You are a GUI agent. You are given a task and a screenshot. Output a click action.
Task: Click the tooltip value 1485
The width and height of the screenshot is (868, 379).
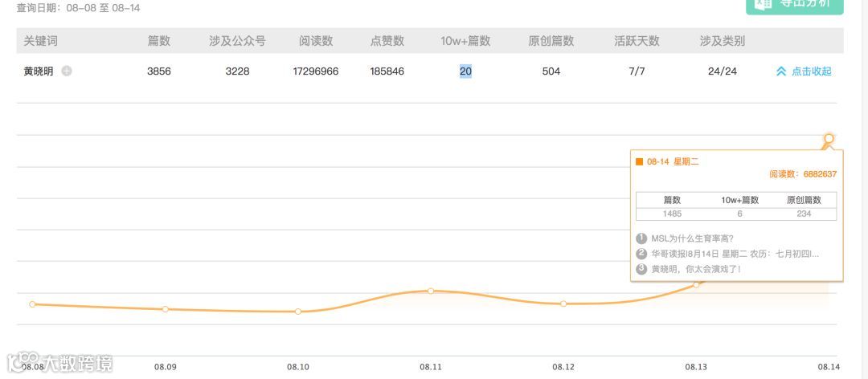pyautogui.click(x=672, y=214)
